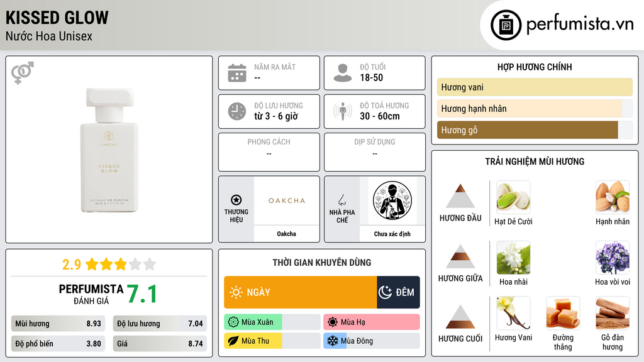Click the person icon beside Độ tuổi
644x362 pixels.
click(x=343, y=73)
